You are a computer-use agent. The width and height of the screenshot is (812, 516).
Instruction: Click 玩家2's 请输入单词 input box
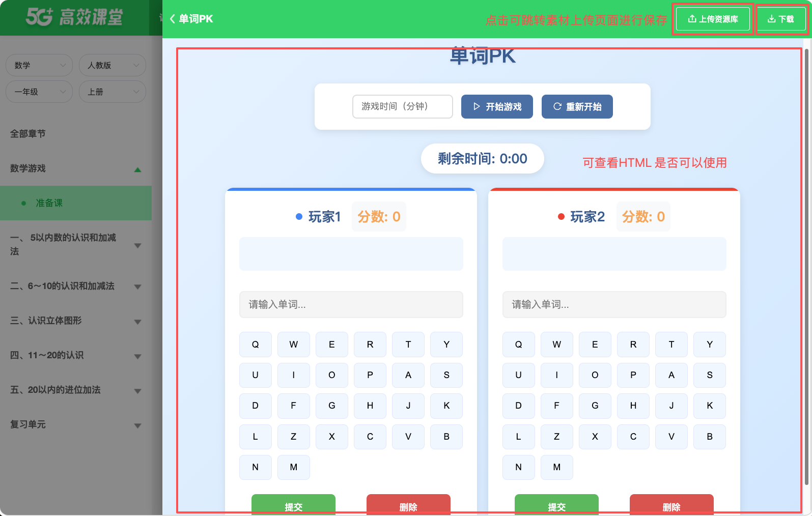click(614, 304)
